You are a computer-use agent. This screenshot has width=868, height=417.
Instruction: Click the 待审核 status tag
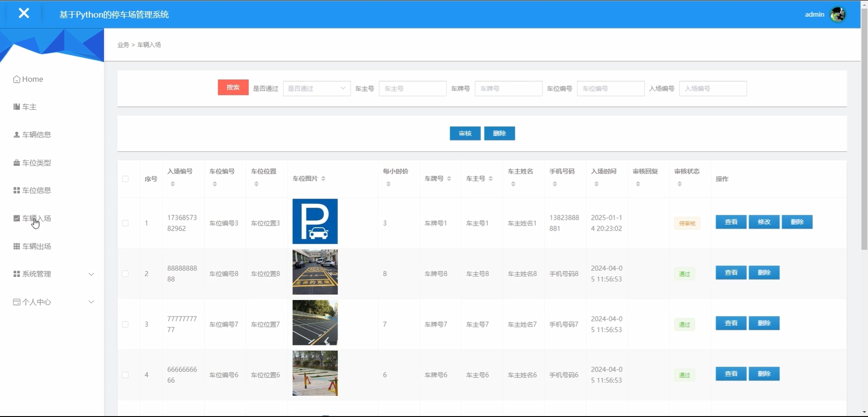(x=688, y=223)
